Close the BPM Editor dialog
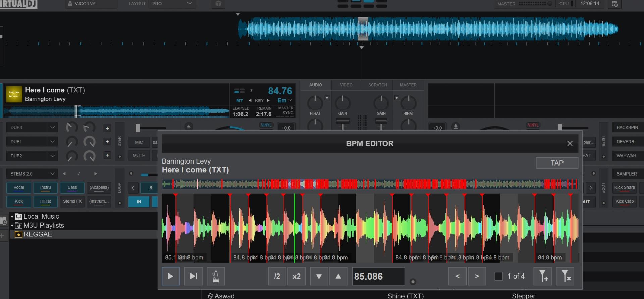The height and width of the screenshot is (299, 644). (570, 144)
